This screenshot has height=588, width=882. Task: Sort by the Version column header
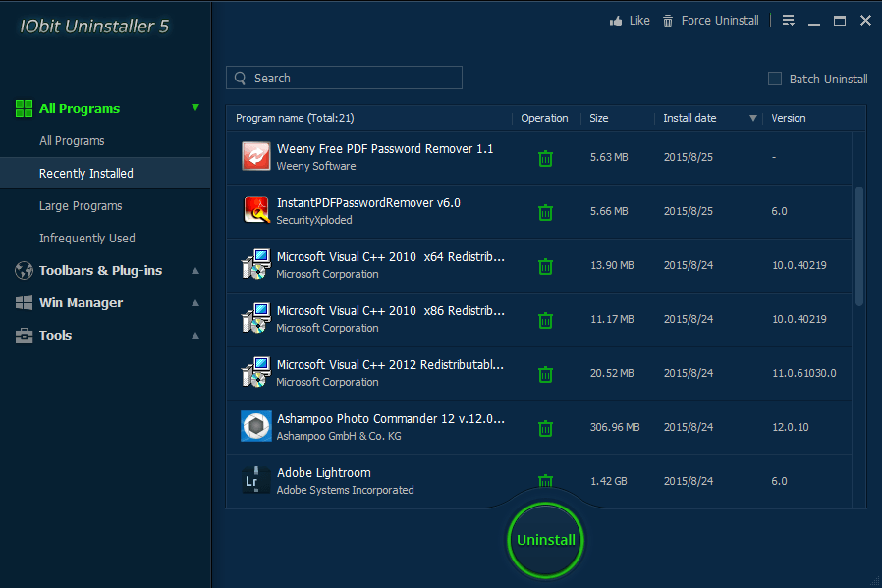(788, 118)
